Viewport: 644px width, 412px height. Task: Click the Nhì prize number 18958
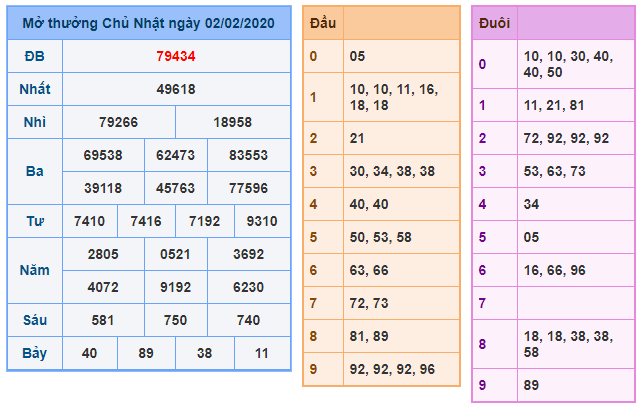[x=233, y=122]
